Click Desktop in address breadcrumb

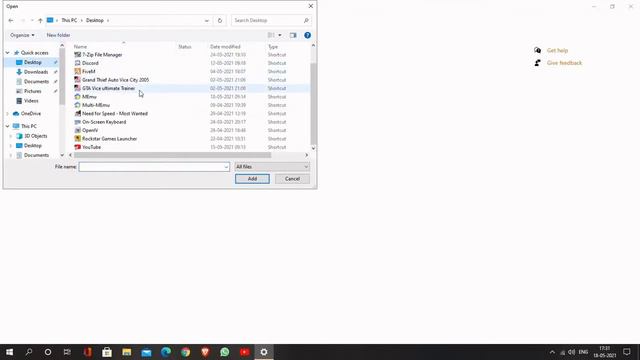pos(95,20)
